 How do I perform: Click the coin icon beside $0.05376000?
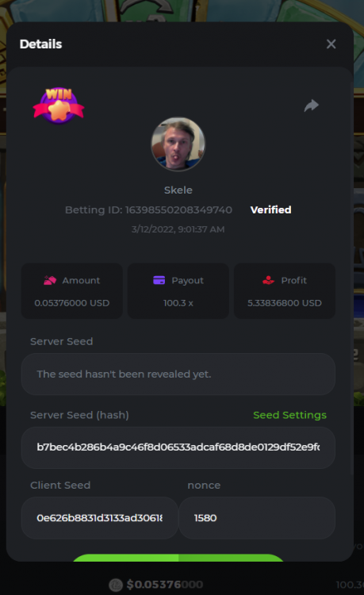pyautogui.click(x=116, y=585)
